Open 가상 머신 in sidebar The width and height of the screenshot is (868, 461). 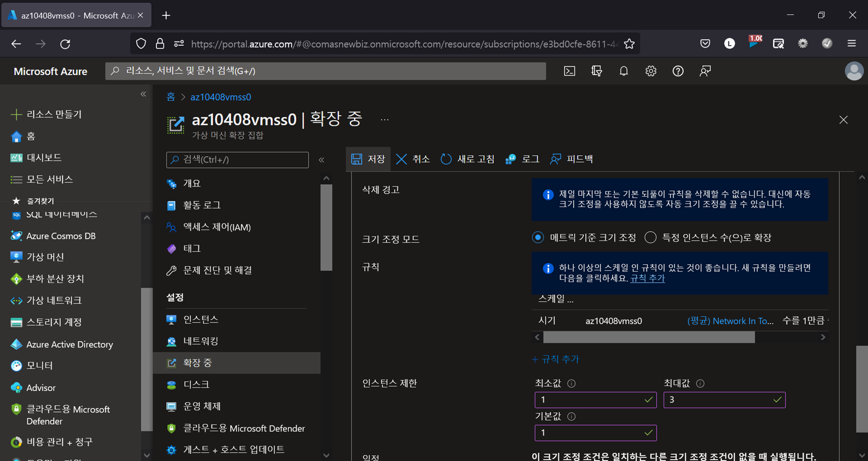[37, 257]
